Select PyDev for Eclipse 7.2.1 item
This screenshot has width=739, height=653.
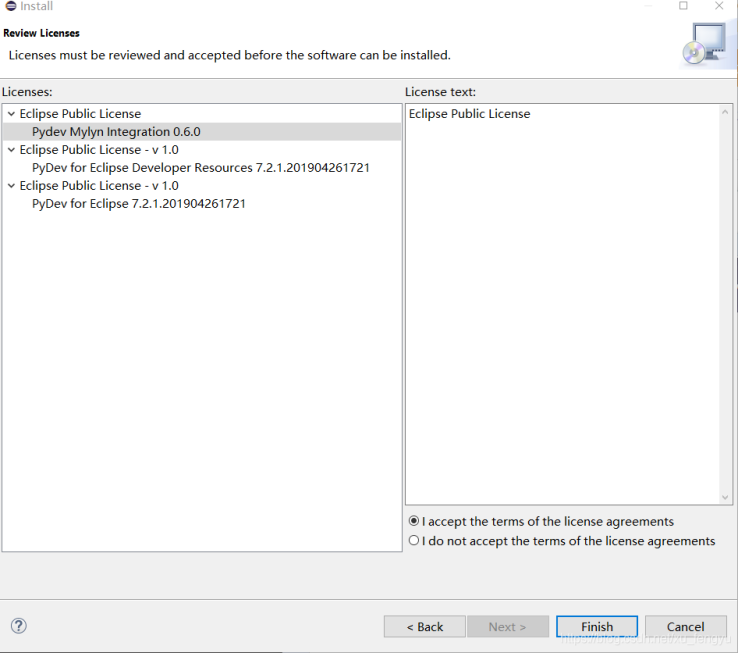coord(138,204)
